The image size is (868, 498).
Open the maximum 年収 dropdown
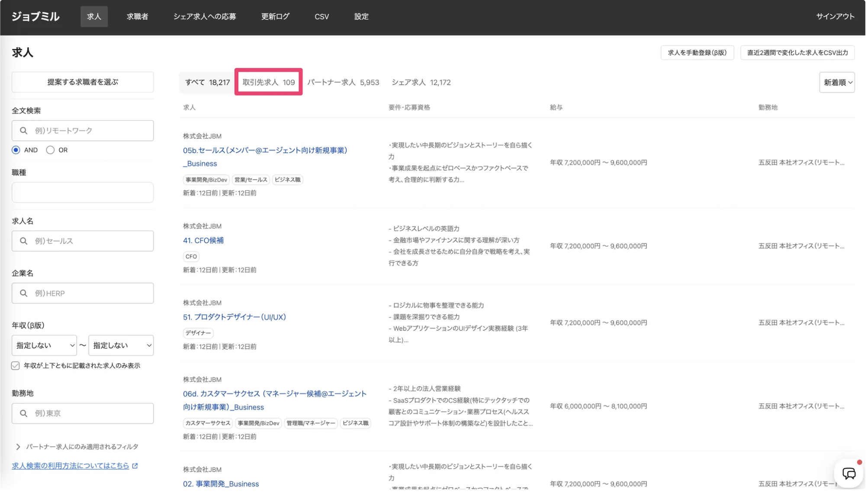click(121, 346)
